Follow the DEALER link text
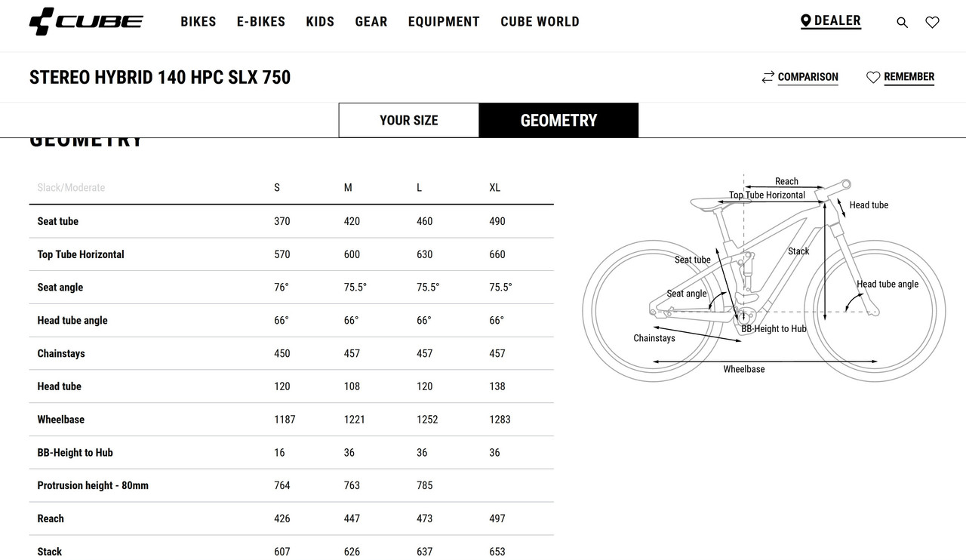The height and width of the screenshot is (560, 966). [x=838, y=21]
